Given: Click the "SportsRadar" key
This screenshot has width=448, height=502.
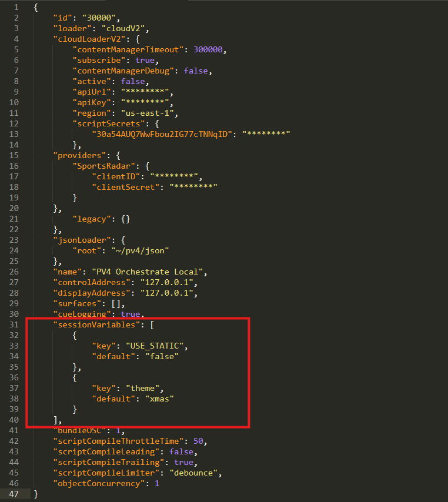Looking at the screenshot, I should (x=103, y=166).
